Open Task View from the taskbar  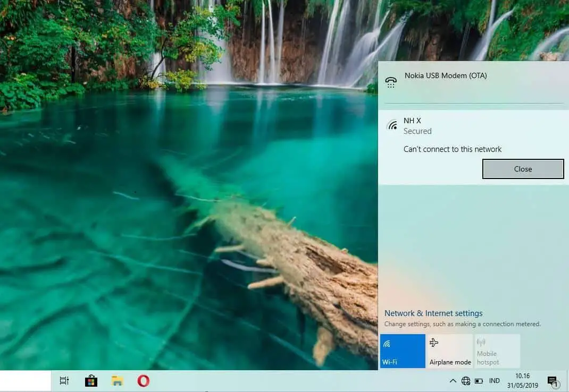(x=64, y=381)
